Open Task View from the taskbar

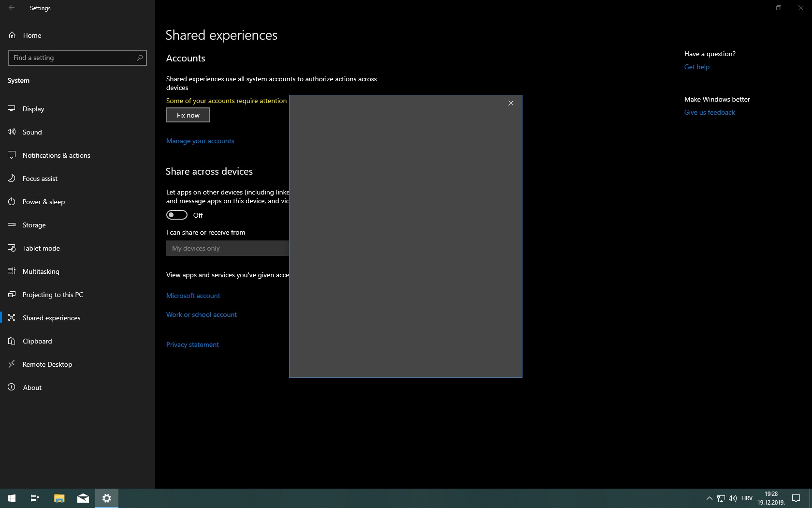35,498
